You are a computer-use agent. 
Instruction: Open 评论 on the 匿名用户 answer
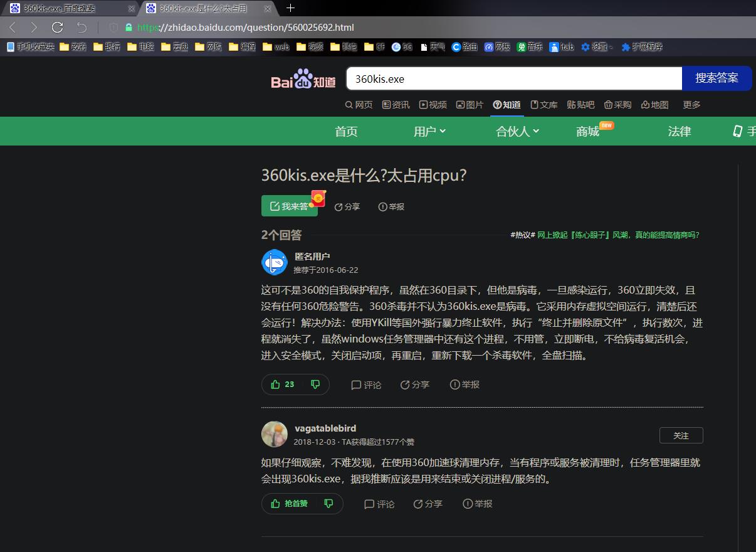(x=367, y=385)
